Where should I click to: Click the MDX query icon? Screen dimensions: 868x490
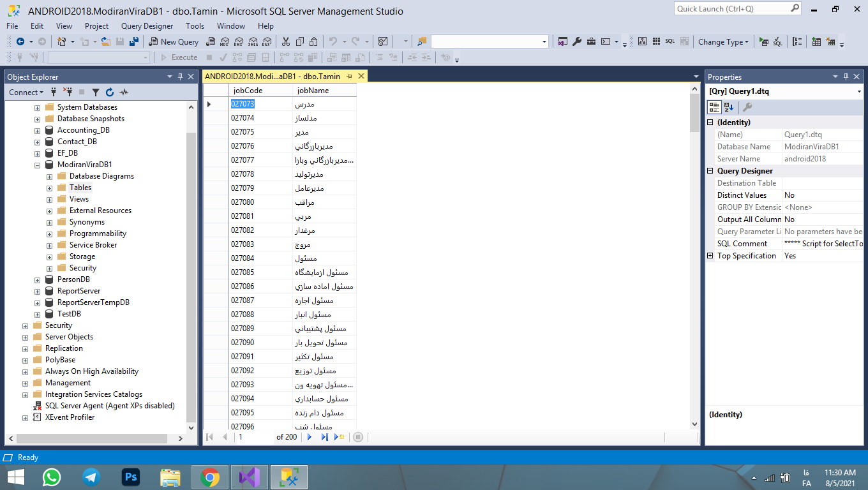pos(224,41)
